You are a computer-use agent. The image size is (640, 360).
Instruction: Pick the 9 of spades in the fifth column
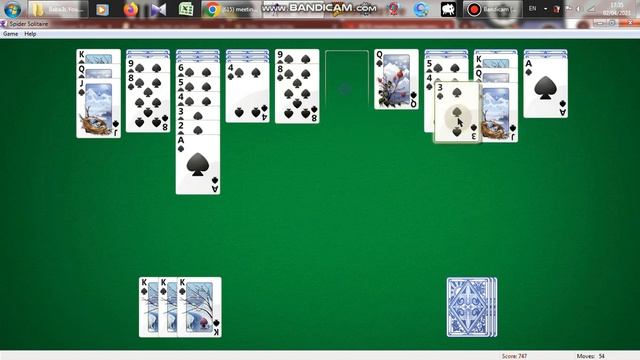(x=297, y=56)
